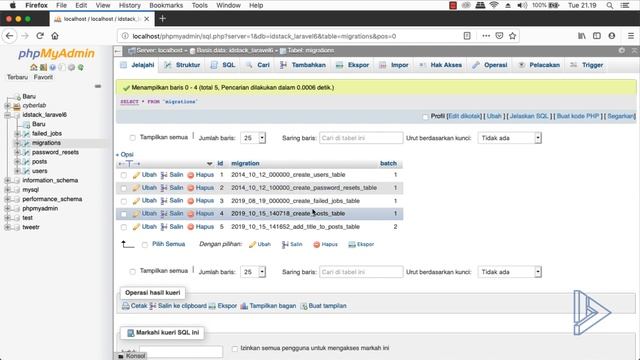Open the Firefox home page icon
Image resolution: width=640 pixels, height=360 pixels.
click(x=55, y=36)
